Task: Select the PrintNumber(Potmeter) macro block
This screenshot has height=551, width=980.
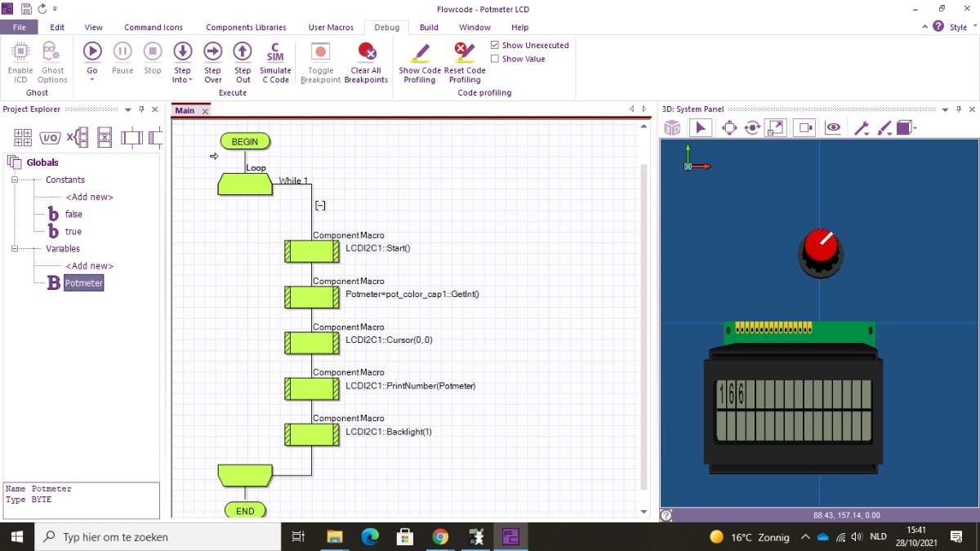Action: tap(312, 389)
